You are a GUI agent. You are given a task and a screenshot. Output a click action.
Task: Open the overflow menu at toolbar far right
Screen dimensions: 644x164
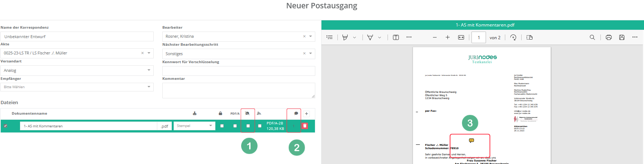tap(635, 37)
